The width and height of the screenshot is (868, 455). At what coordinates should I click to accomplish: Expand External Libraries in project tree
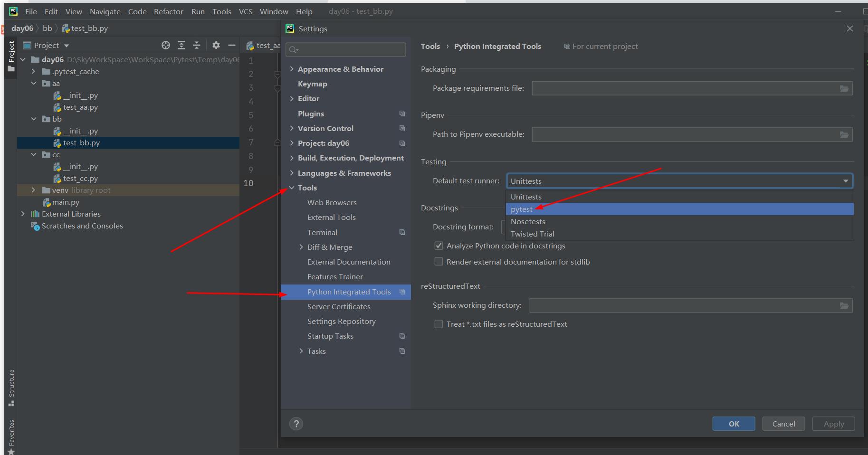(22, 214)
